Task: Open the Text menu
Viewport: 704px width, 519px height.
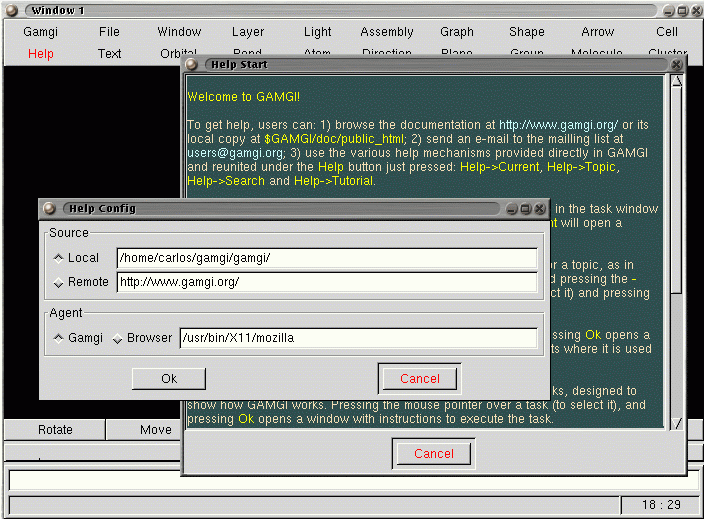Action: [109, 54]
